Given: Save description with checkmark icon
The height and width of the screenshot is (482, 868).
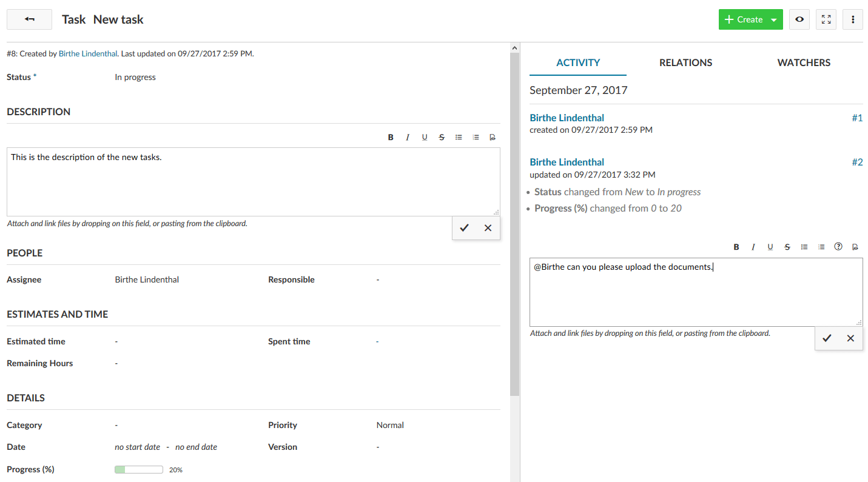Looking at the screenshot, I should tap(464, 228).
